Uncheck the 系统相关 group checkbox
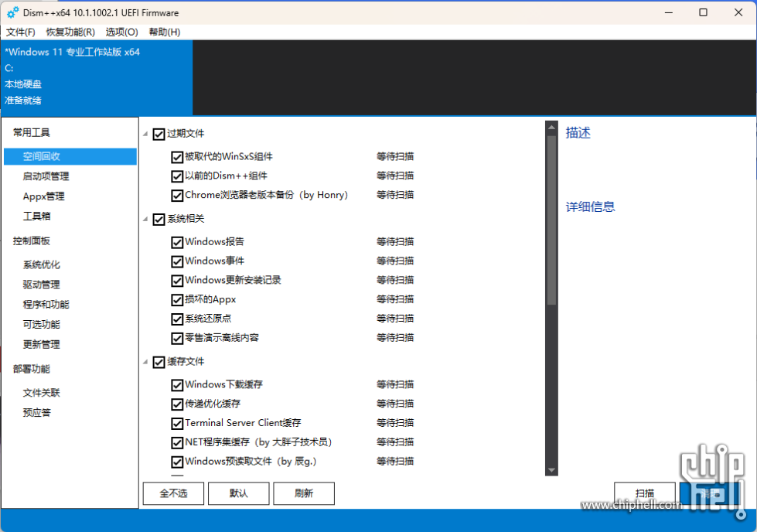 click(x=159, y=219)
